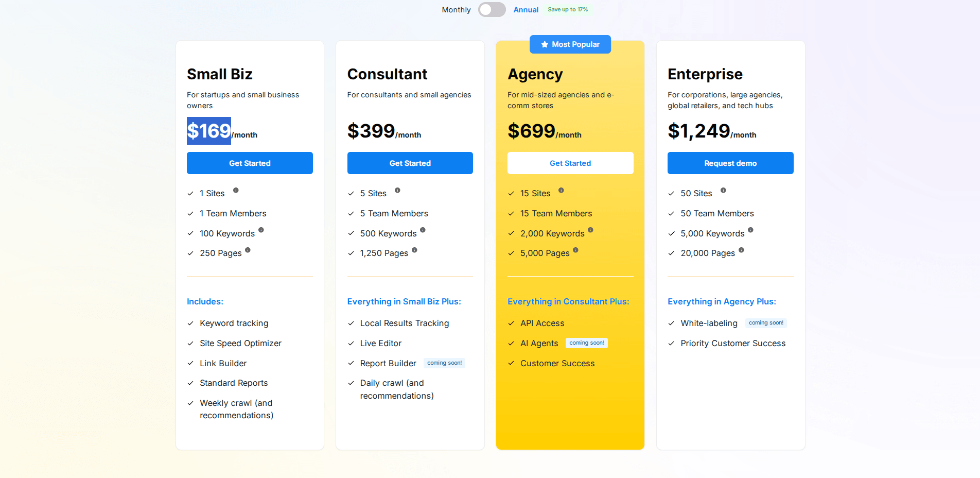This screenshot has width=980, height=478.
Task: Click info icon beside 250 Pages
Action: [248, 250]
